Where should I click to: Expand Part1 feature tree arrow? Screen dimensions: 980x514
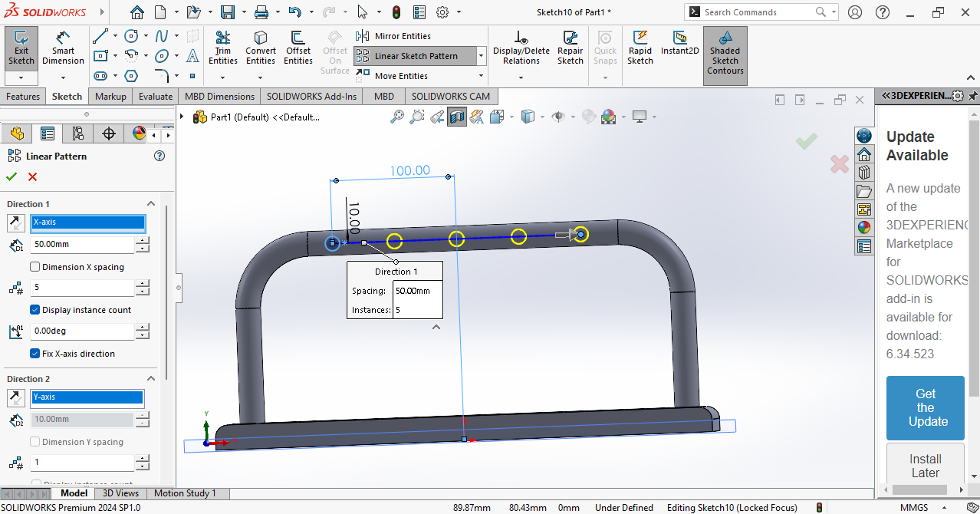pyautogui.click(x=183, y=117)
